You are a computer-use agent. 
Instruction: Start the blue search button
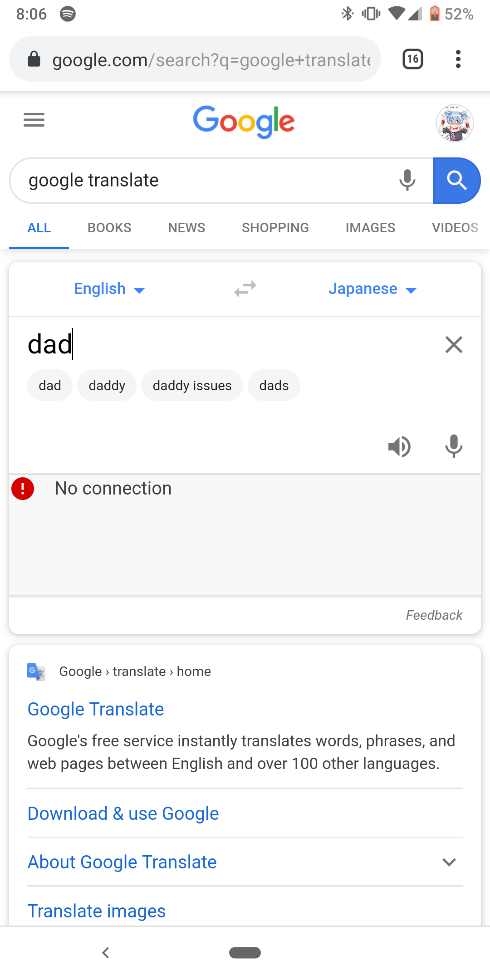point(457,180)
